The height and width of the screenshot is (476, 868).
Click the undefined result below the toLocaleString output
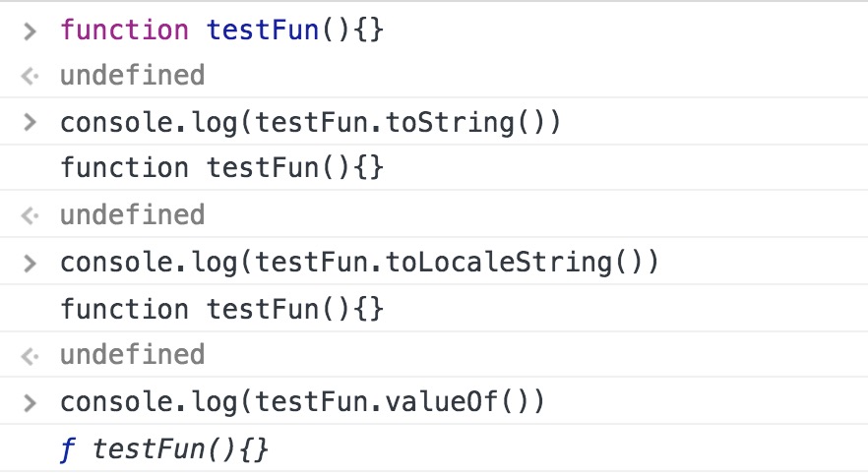click(132, 355)
